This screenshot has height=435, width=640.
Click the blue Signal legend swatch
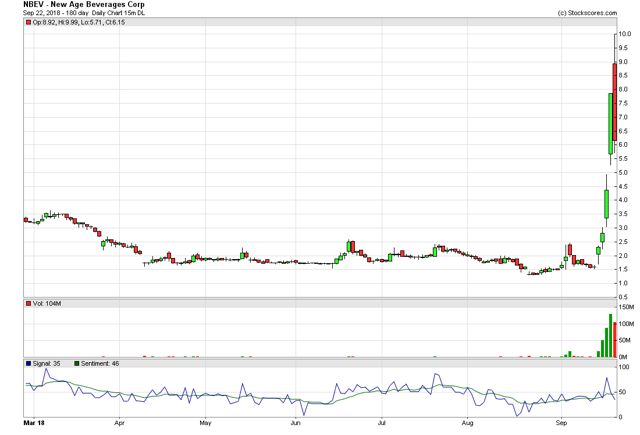click(x=29, y=364)
